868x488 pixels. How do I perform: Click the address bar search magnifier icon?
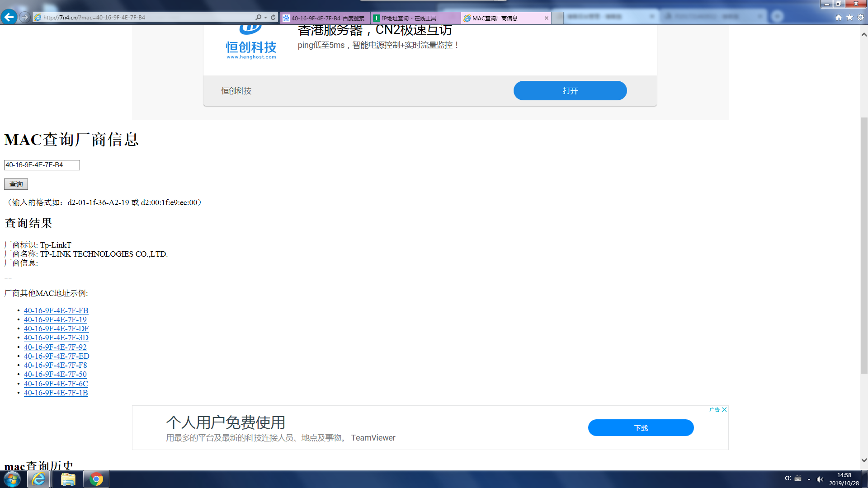(x=258, y=18)
